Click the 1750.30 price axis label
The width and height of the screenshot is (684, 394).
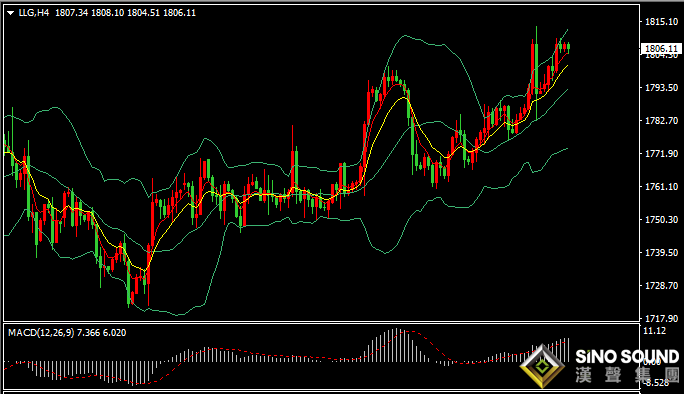click(x=661, y=219)
